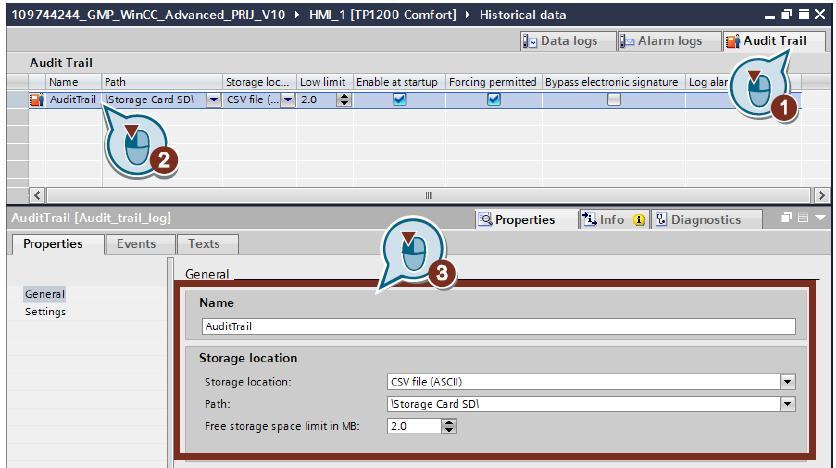Click the project name in breadcrumb
This screenshot has width=836, height=468.
pos(148,15)
